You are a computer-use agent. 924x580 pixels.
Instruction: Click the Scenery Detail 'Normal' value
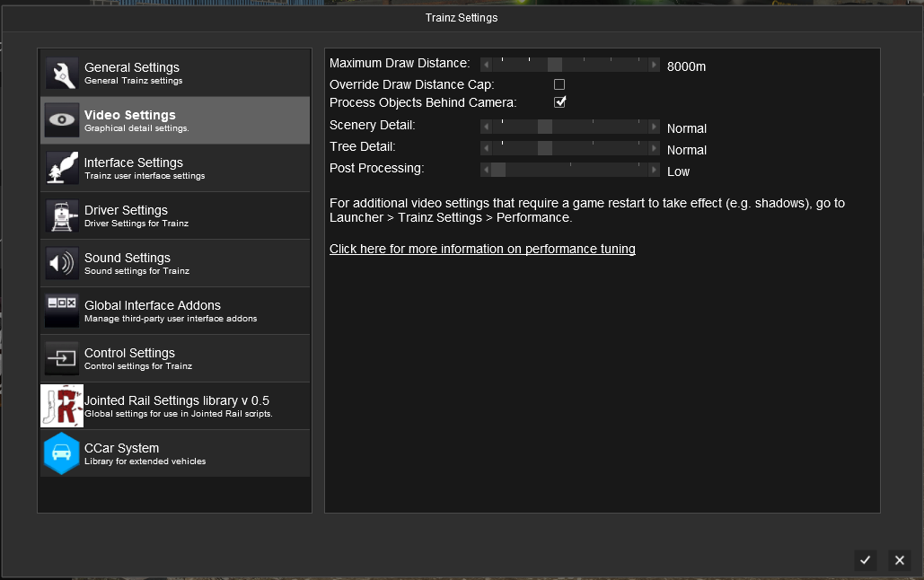click(687, 128)
